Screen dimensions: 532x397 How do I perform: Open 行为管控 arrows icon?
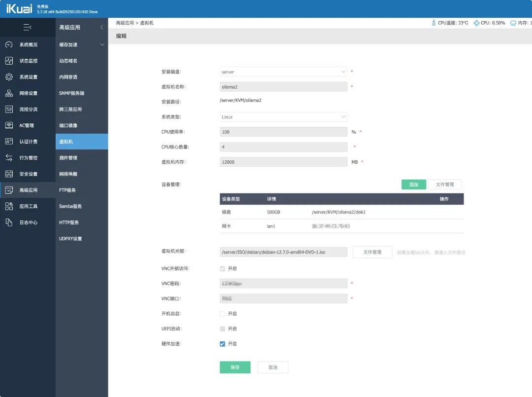9,158
